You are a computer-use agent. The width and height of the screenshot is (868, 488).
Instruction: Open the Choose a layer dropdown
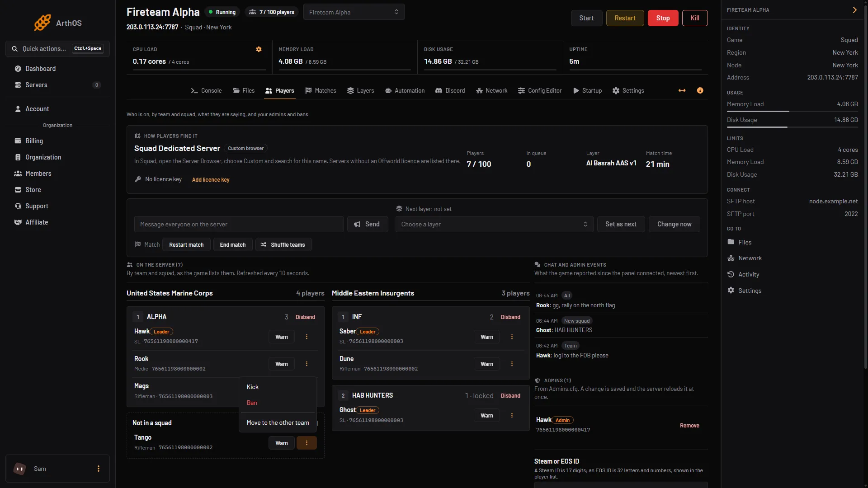(x=494, y=224)
